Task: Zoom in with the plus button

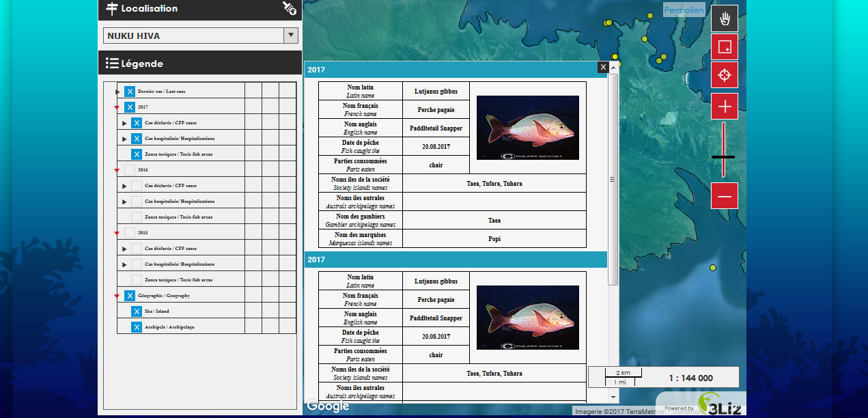Action: tap(725, 107)
